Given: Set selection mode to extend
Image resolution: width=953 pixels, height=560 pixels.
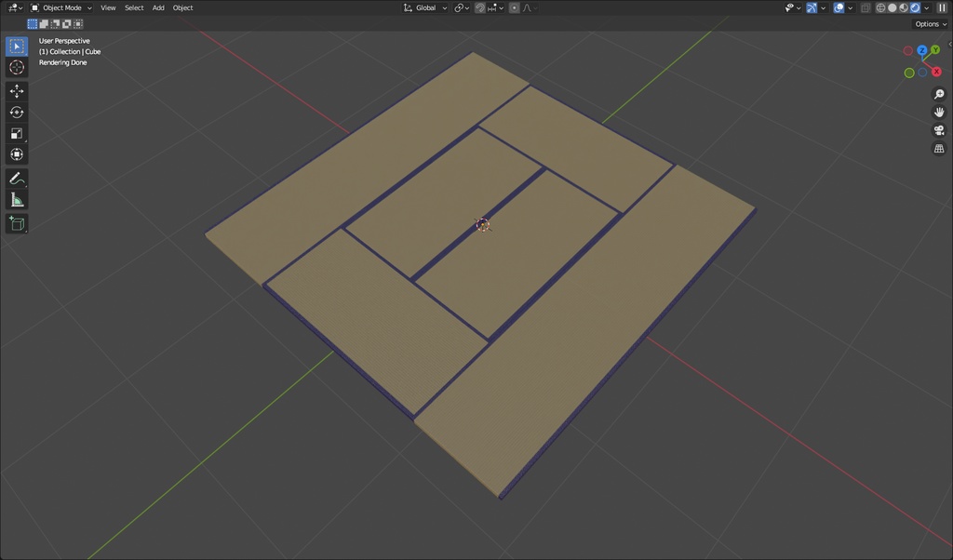Looking at the screenshot, I should (44, 23).
